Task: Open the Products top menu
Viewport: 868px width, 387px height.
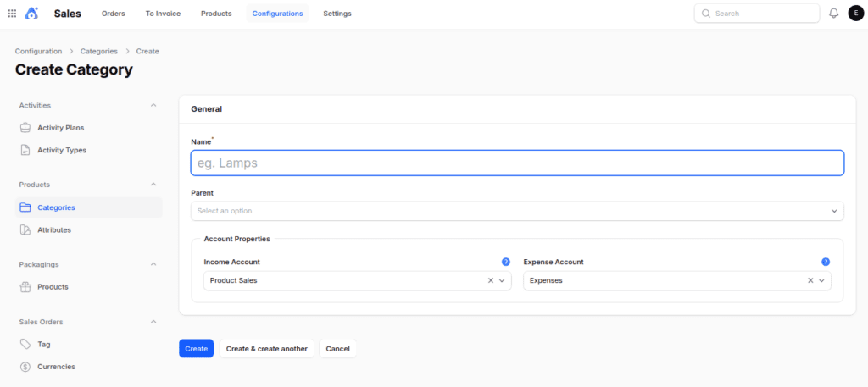Action: click(216, 14)
